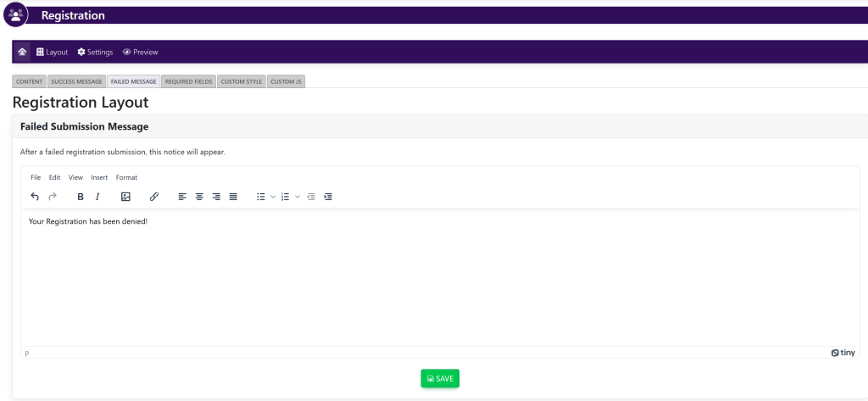
Task: Align text to the center
Action: pos(199,197)
